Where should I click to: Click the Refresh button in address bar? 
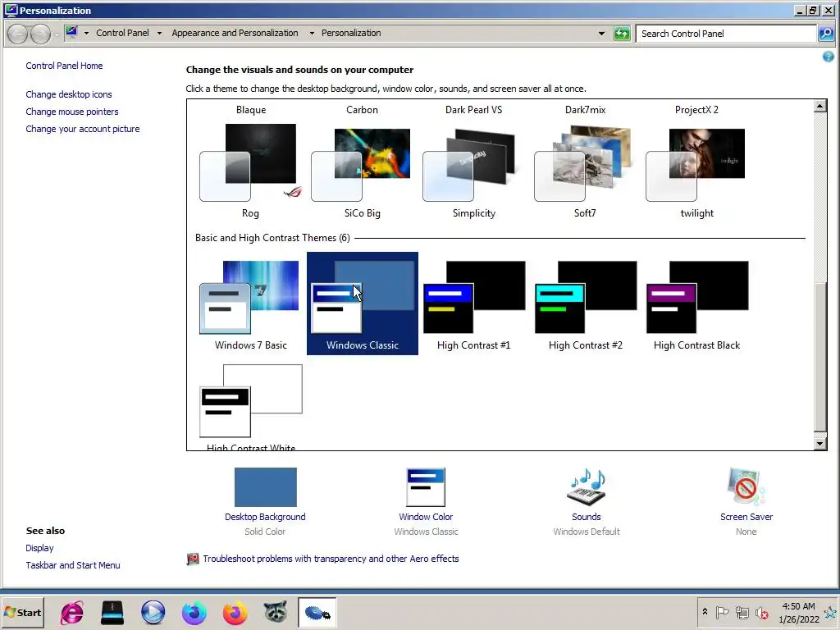point(622,34)
